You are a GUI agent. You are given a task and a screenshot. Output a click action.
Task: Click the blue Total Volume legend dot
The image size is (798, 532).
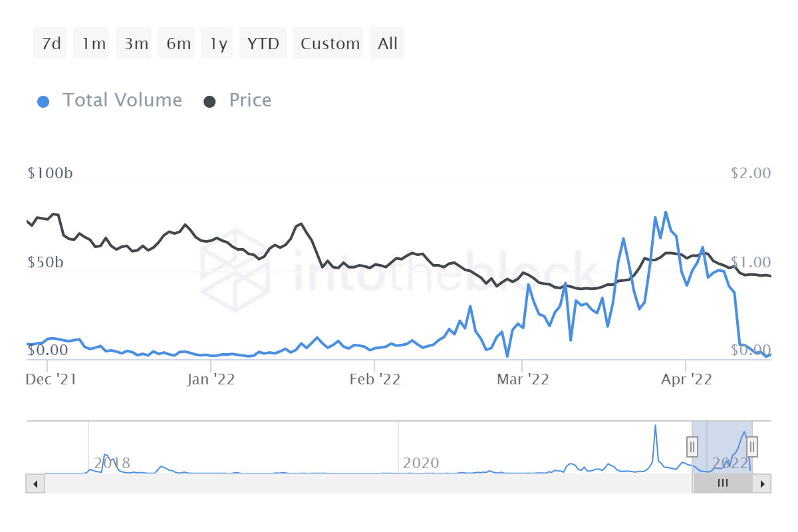43,100
